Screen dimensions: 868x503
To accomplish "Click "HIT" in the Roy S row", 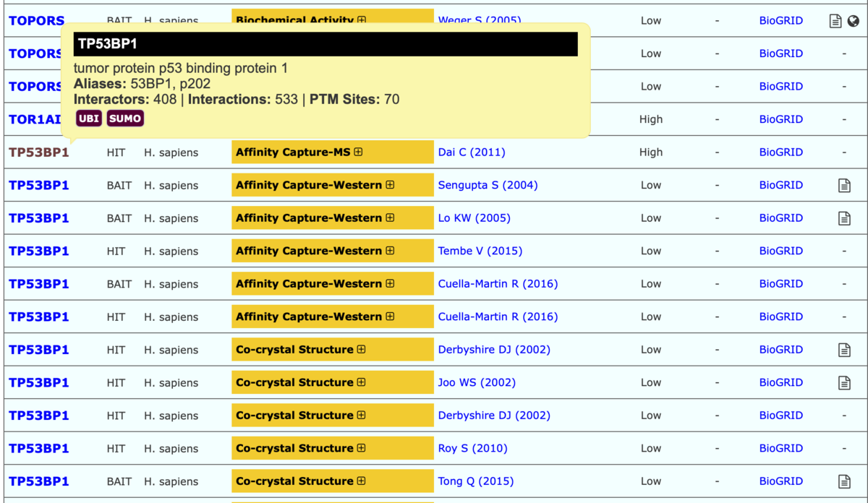I will [116, 448].
